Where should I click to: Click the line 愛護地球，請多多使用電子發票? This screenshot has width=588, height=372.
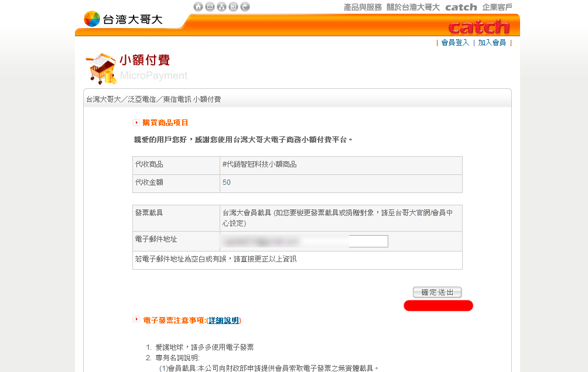(x=204, y=347)
